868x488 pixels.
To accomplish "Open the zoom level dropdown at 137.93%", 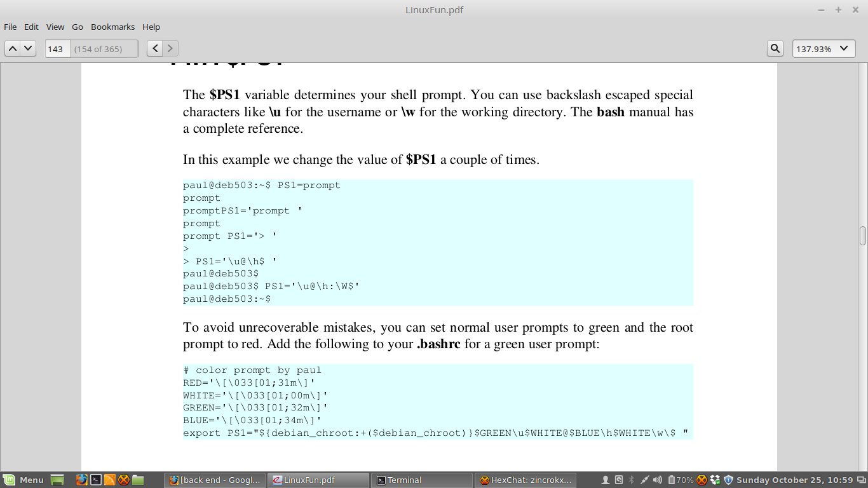I will coord(824,48).
